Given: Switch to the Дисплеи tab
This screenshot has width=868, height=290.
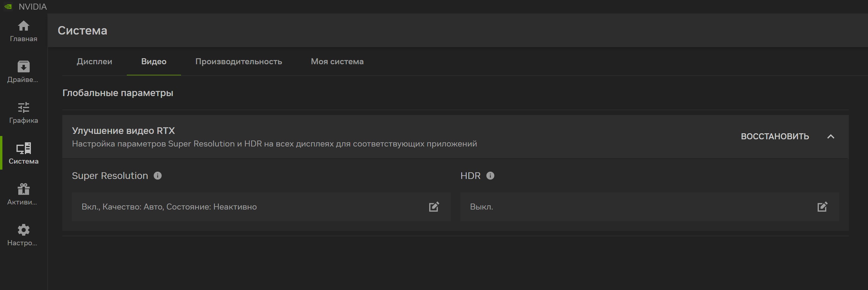Looking at the screenshot, I should [x=94, y=62].
